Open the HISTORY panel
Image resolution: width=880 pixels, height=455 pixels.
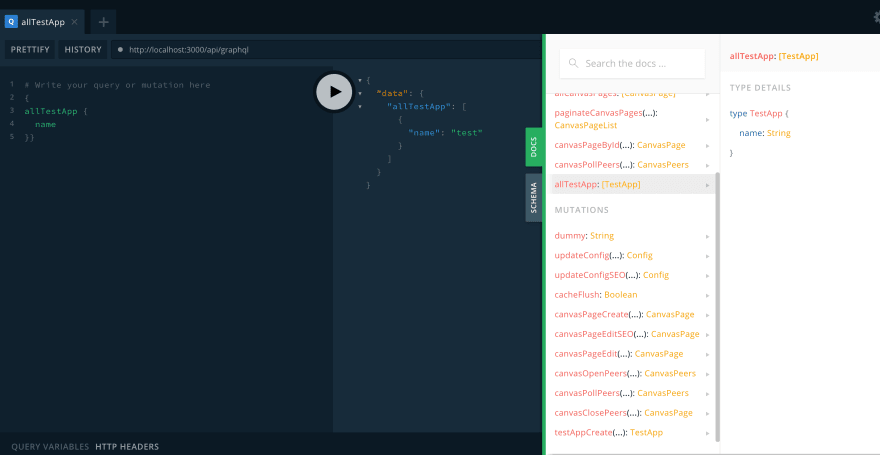click(83, 49)
